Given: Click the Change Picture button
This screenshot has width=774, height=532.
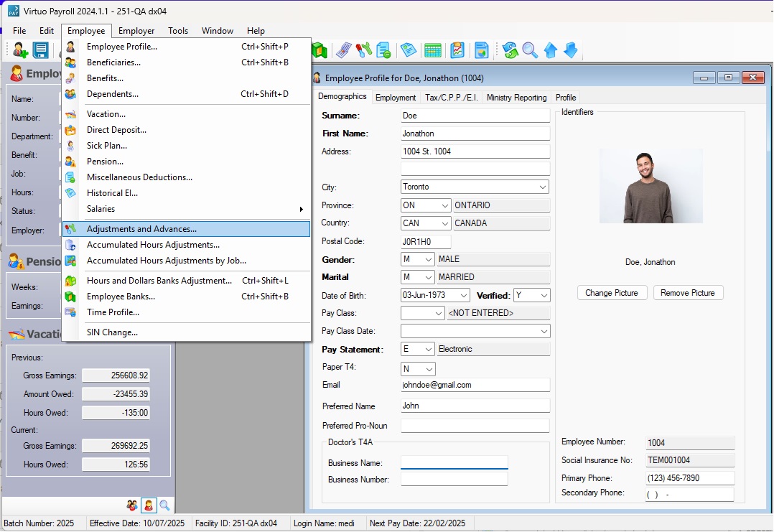Looking at the screenshot, I should 612,293.
